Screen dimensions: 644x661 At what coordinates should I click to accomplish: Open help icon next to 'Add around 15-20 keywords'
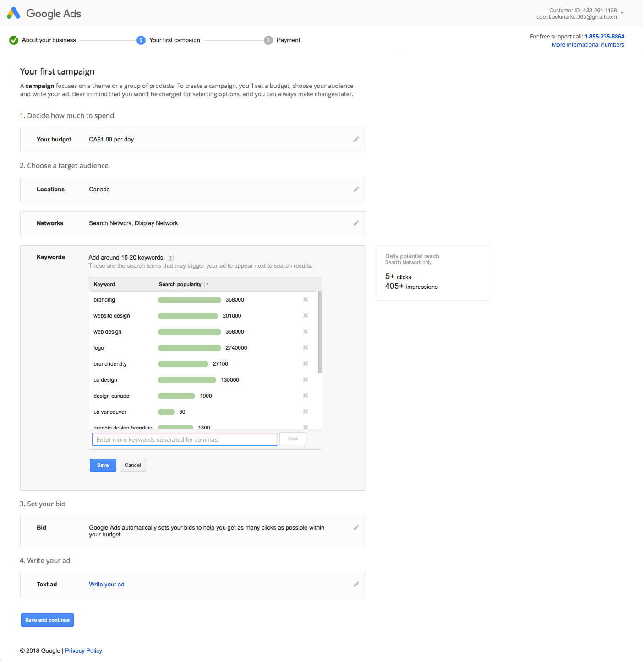click(170, 258)
